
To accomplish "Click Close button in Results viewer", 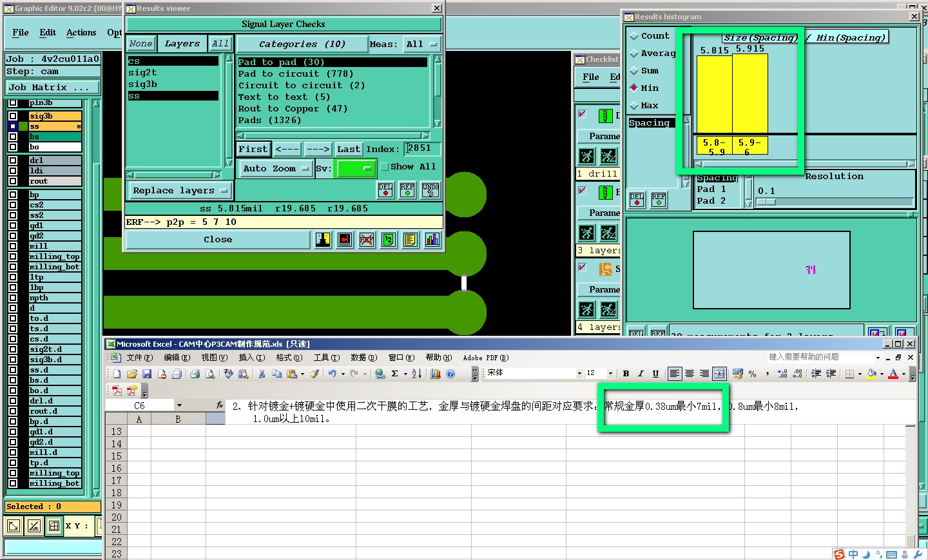I will [218, 240].
